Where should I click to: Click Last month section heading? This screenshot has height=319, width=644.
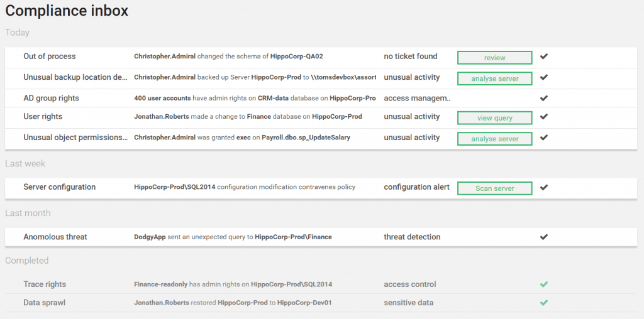click(x=28, y=213)
